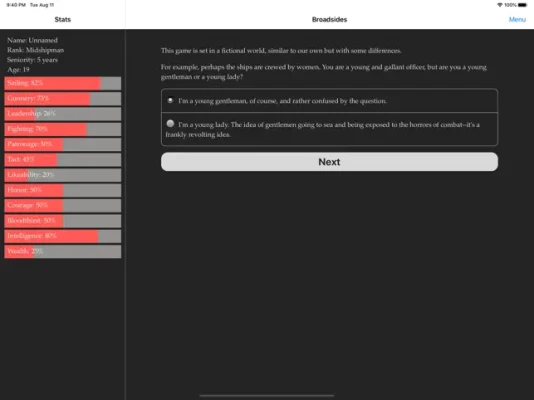Viewport: 534px width, 400px height.
Task: Click the Fighting 70% stat bar
Action: tap(63, 129)
